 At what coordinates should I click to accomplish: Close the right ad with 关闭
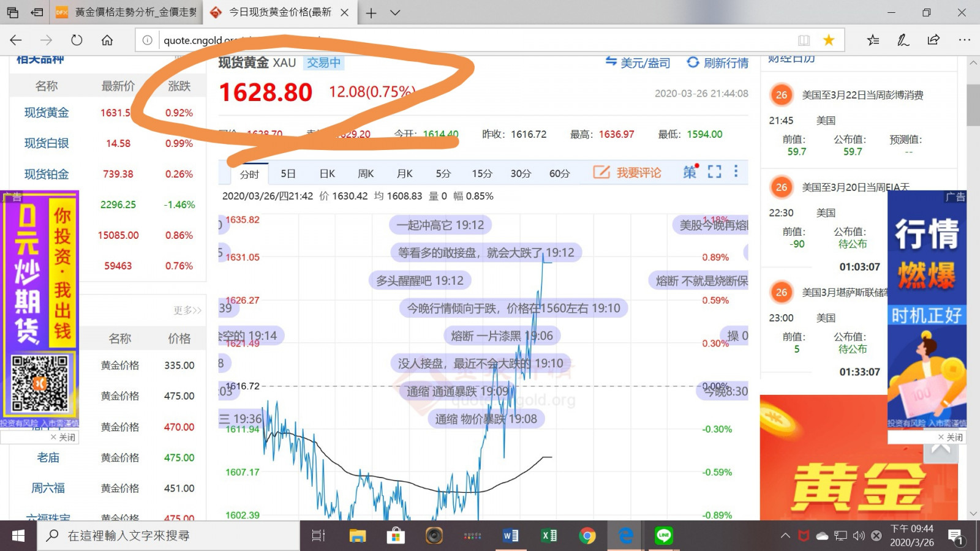951,437
